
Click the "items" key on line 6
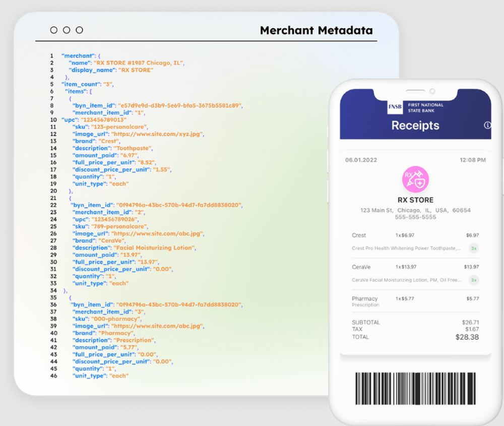76,91
